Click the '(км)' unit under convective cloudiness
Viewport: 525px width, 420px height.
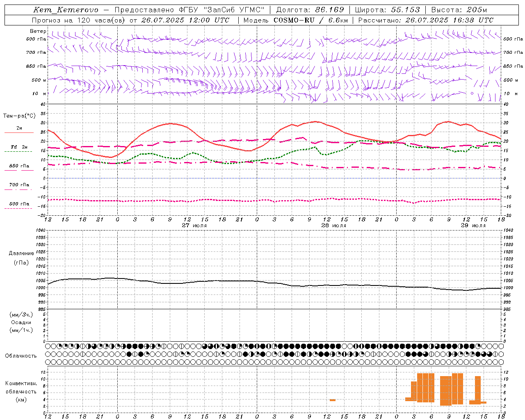pos(21,399)
